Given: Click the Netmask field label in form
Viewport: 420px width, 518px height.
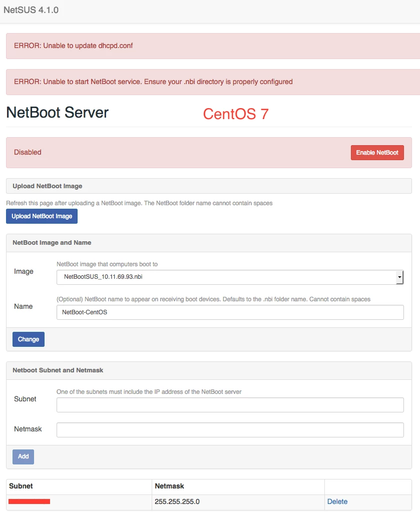Looking at the screenshot, I should coord(28,429).
